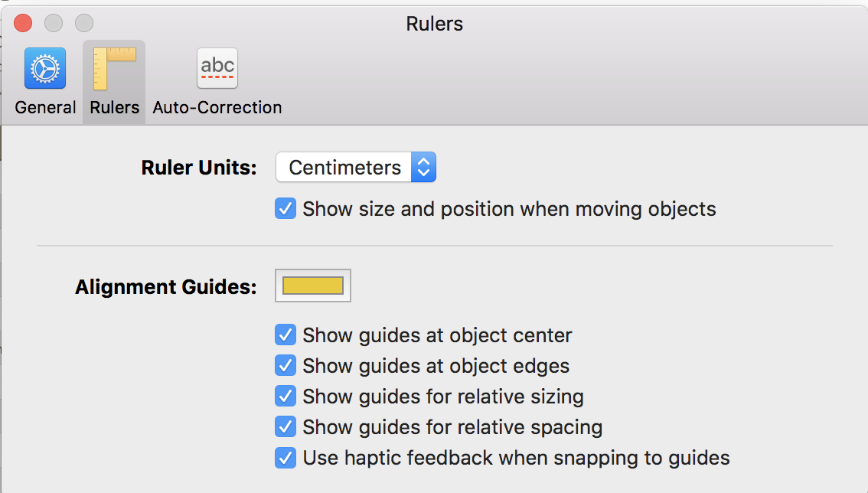Open the yellow Alignment Guides color well

(x=313, y=286)
